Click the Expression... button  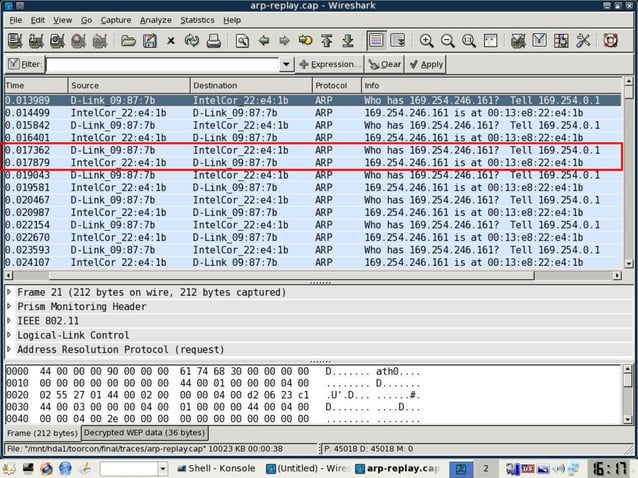point(329,64)
